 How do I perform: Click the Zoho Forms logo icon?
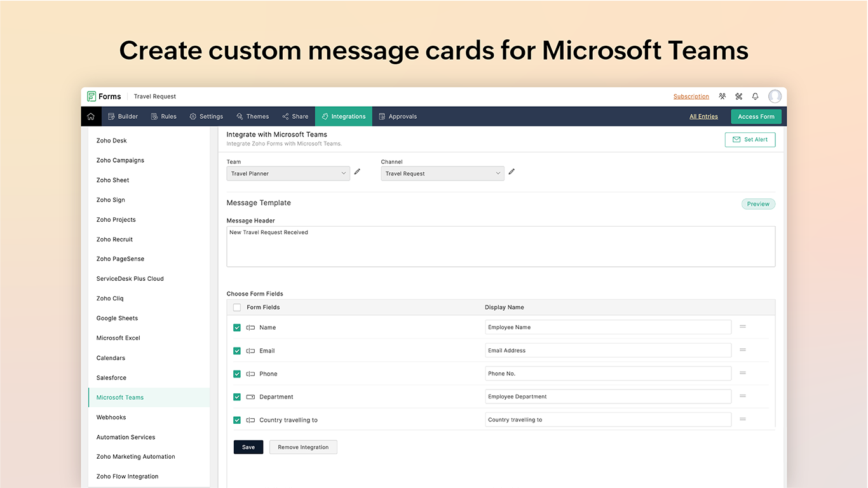(x=92, y=97)
